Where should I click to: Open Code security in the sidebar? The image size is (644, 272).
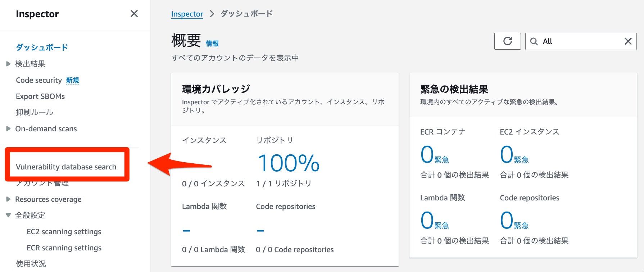tap(39, 80)
